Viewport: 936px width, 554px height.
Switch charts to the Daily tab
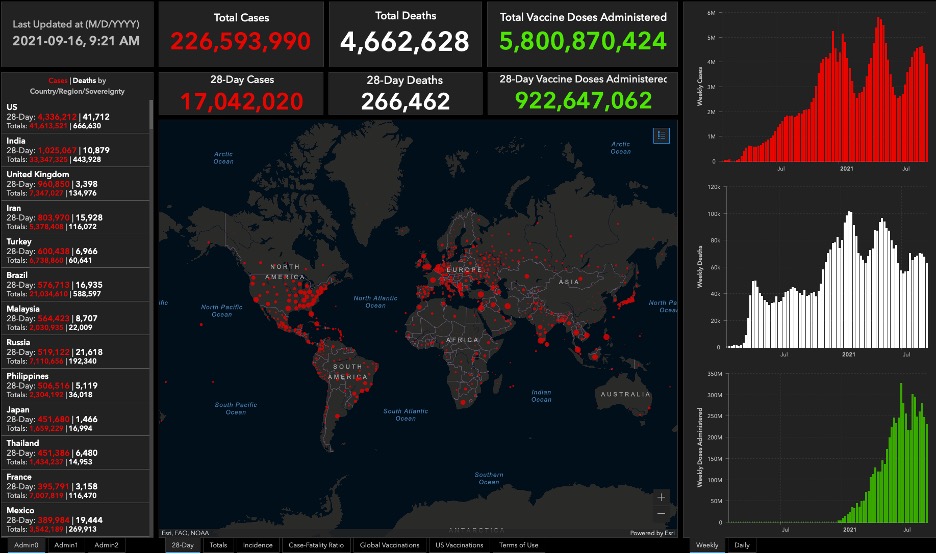click(742, 545)
